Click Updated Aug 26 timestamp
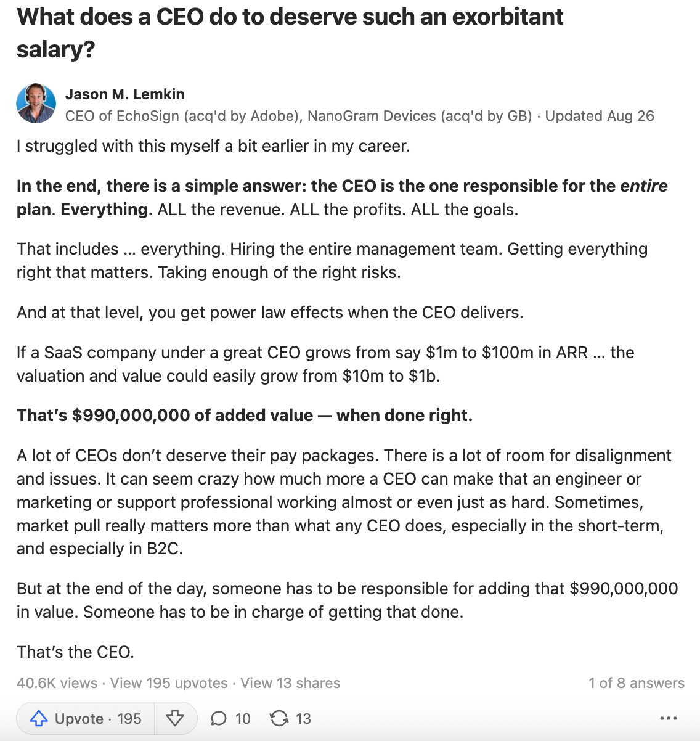700x741 pixels. coord(600,116)
